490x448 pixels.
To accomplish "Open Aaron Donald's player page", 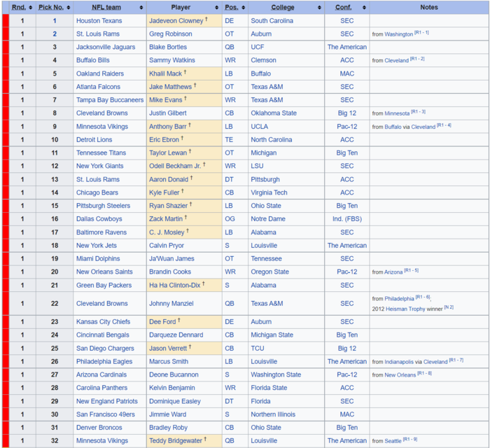I will tap(169, 179).
